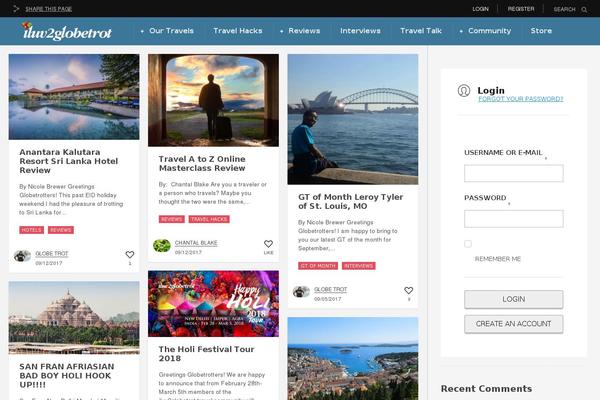Open GT of Month Leroy Tyler title
This screenshot has width=600, height=400.
351,201
